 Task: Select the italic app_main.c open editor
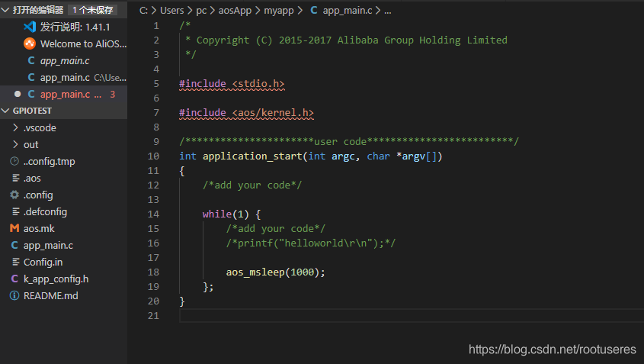pos(64,60)
